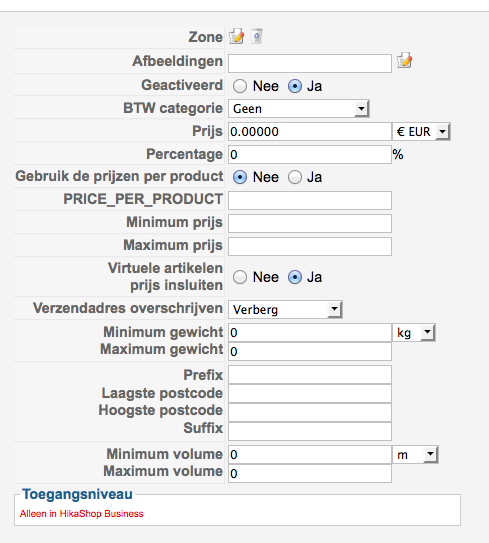Open the EUR currency dropdown
This screenshot has height=543, width=489.
click(x=421, y=132)
